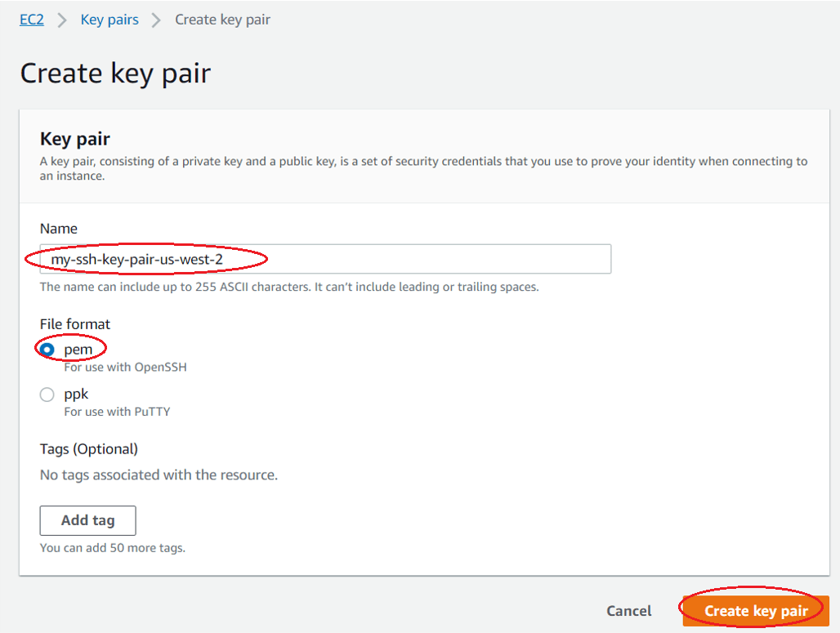
Task: Click the 'For use with OpenSSH' description
Action: 125,368
